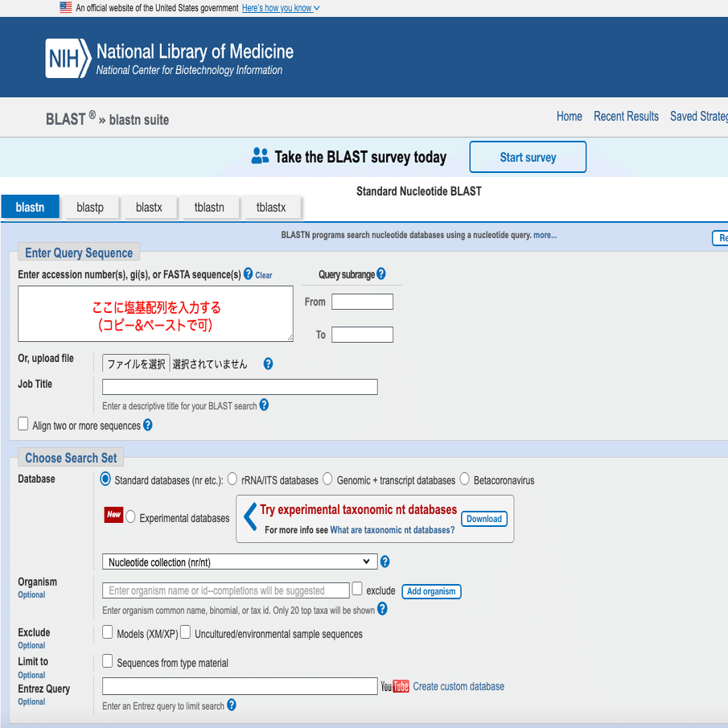Click the file select button

[x=136, y=364]
